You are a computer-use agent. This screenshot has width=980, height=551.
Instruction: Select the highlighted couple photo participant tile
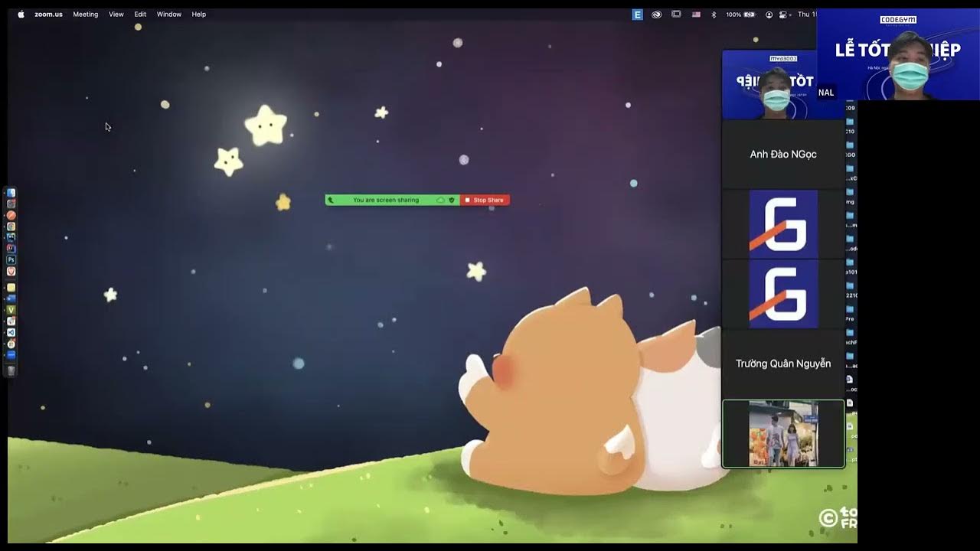coord(782,433)
